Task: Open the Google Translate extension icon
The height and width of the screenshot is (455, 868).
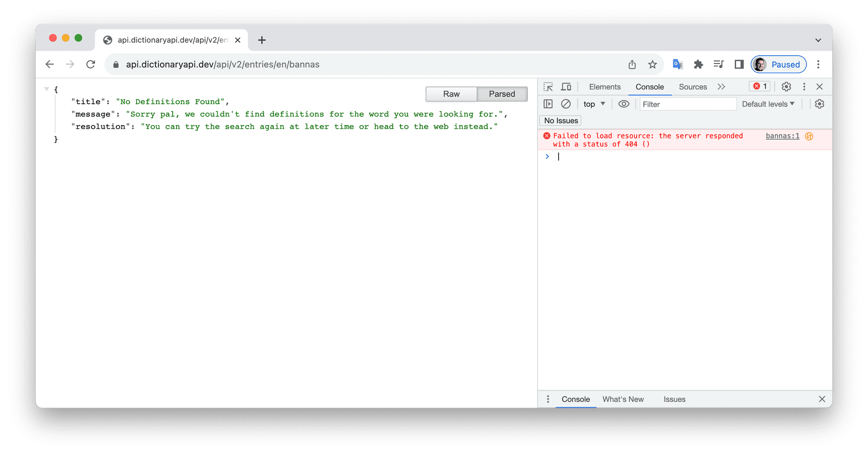Action: point(677,64)
